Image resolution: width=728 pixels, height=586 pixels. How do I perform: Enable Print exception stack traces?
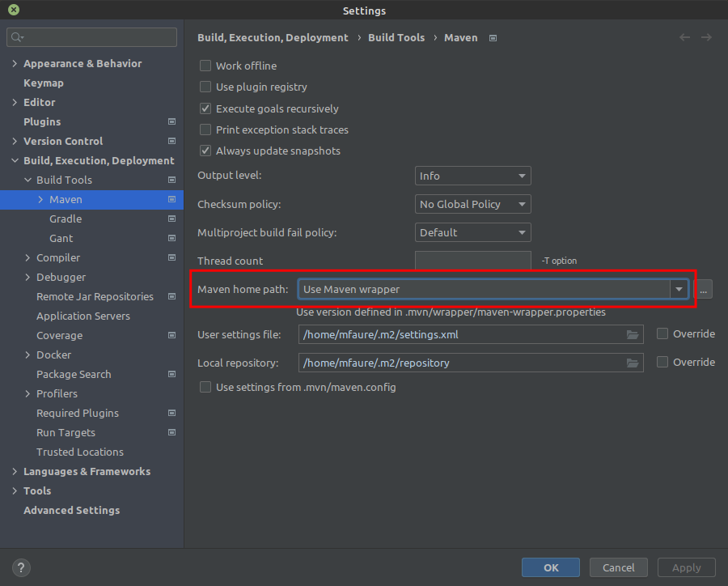point(205,130)
